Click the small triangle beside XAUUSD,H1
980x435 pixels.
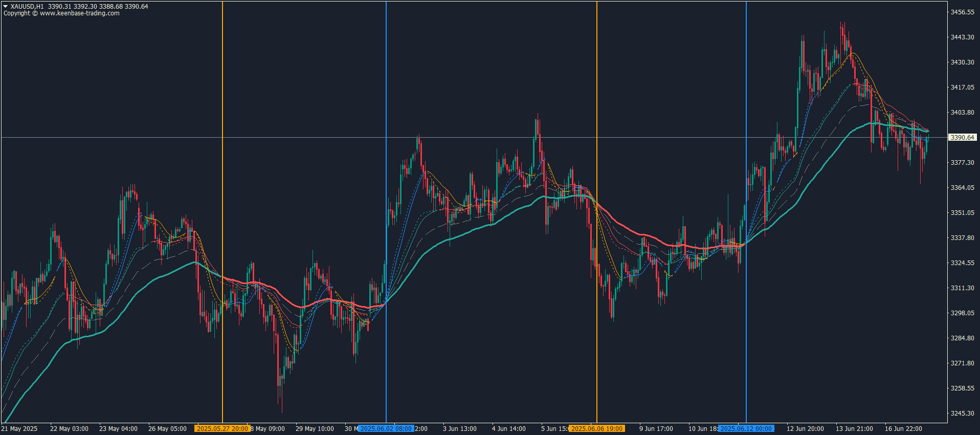(6, 7)
